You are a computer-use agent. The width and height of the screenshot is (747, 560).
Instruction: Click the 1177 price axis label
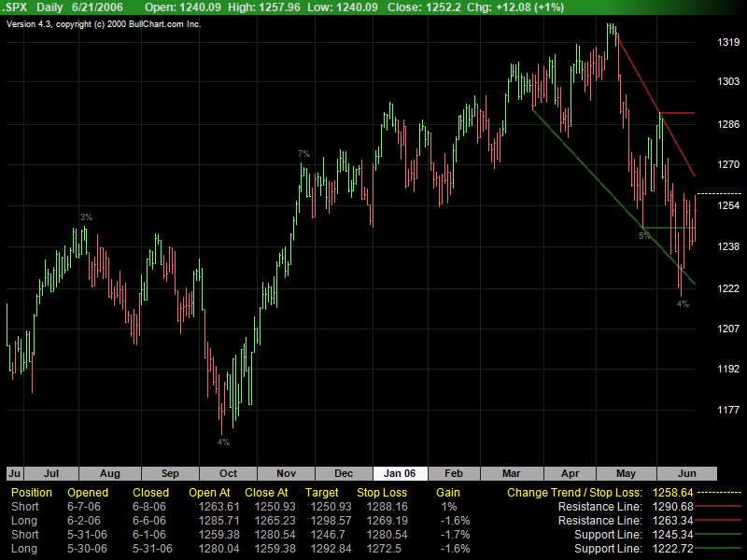[x=728, y=410]
